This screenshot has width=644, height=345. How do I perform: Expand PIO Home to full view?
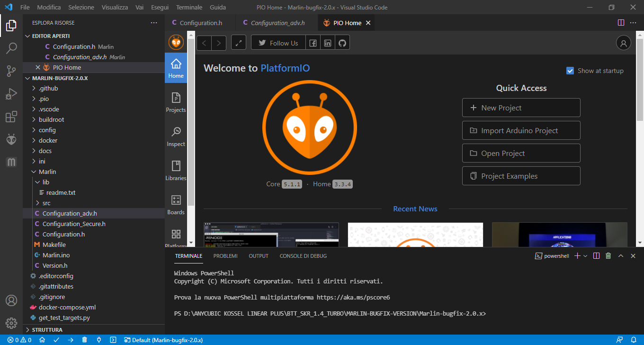click(x=239, y=43)
